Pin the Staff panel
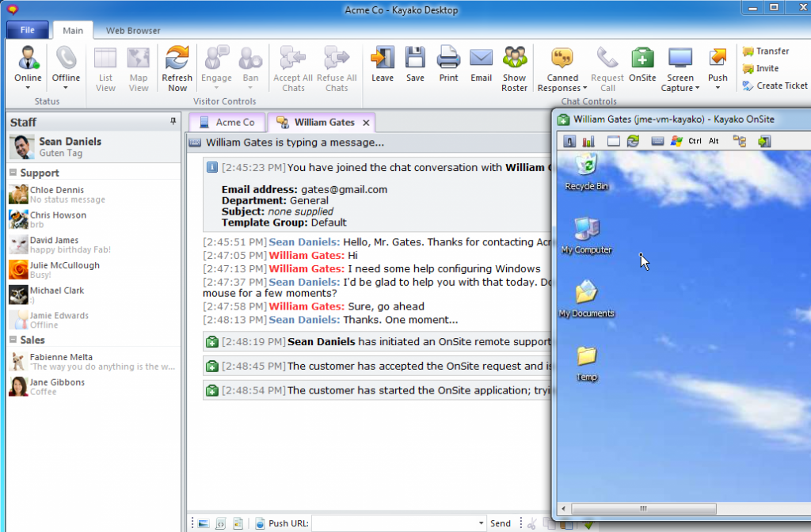811x532 pixels. click(x=173, y=121)
